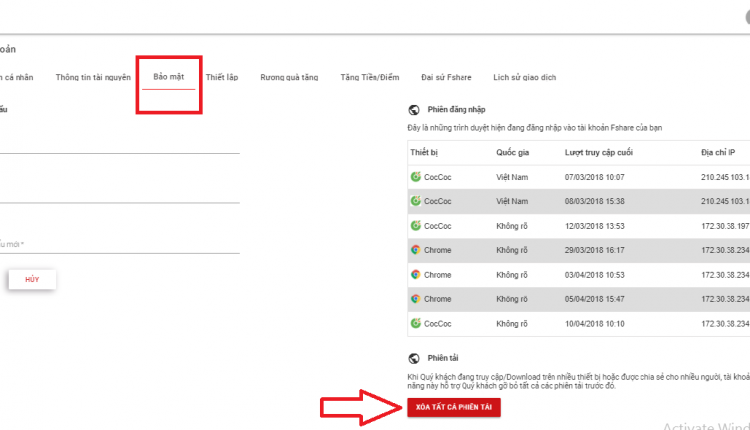This screenshot has height=430, width=750.
Task: Select date 12/03/2018 13:53 cell
Action: pos(595,226)
